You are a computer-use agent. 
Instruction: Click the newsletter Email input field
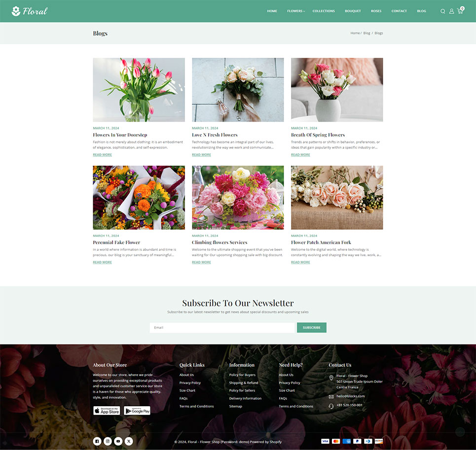(222, 327)
